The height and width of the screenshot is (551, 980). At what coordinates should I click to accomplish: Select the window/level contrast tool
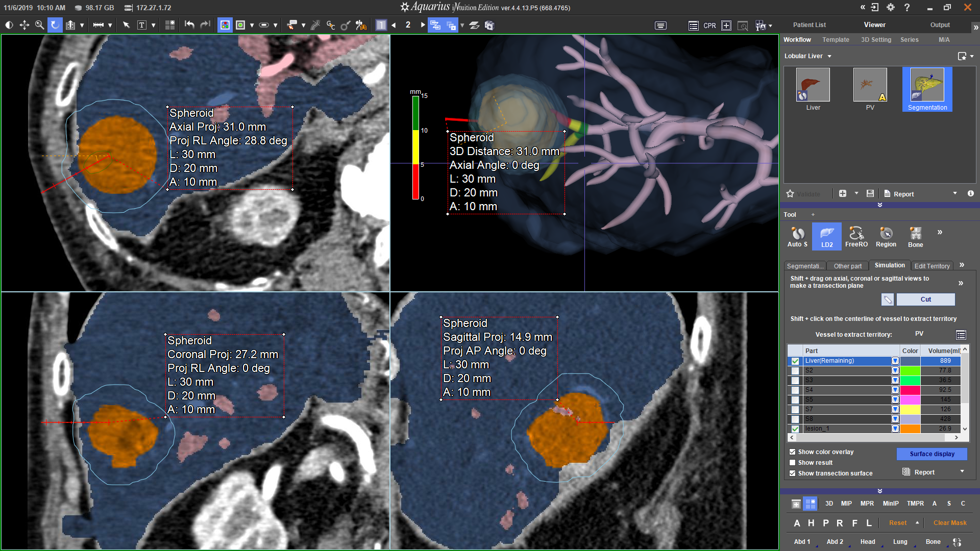tap(9, 25)
